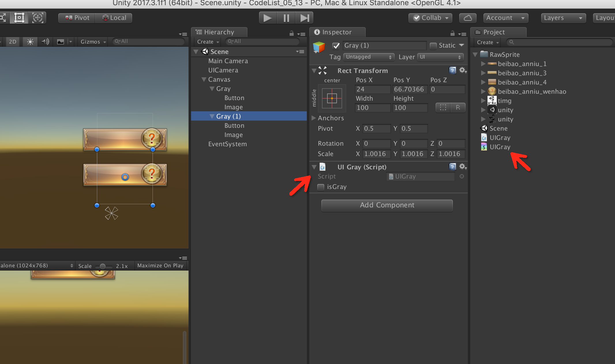Open the Layer dropdown showing UI
615x364 pixels.
tap(440, 57)
